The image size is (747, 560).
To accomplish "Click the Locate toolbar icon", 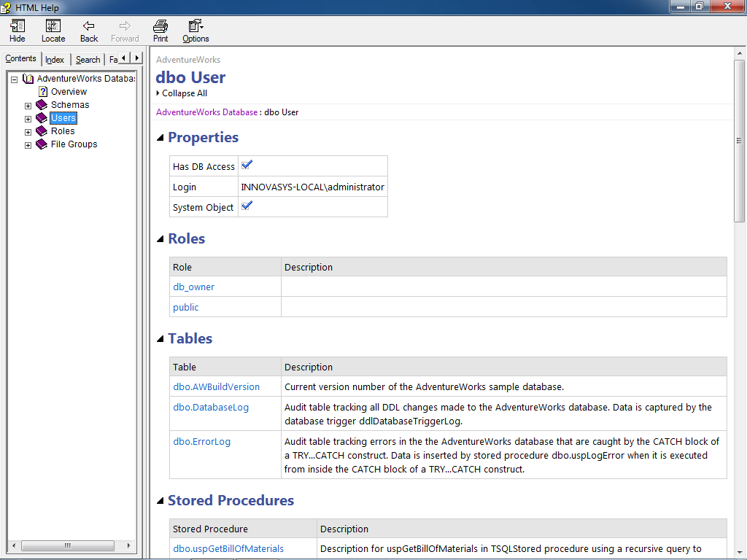I will click(53, 31).
